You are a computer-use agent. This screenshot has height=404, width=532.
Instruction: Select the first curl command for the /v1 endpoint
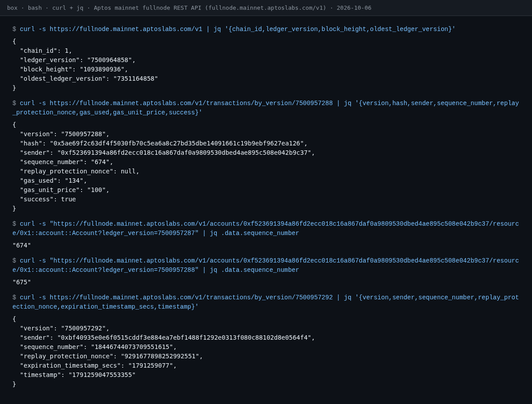pos(238,29)
